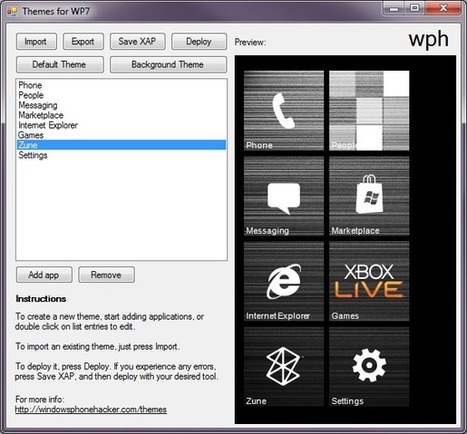The image size is (467, 434).
Task: Click the Zune logo tile
Action: 284,367
